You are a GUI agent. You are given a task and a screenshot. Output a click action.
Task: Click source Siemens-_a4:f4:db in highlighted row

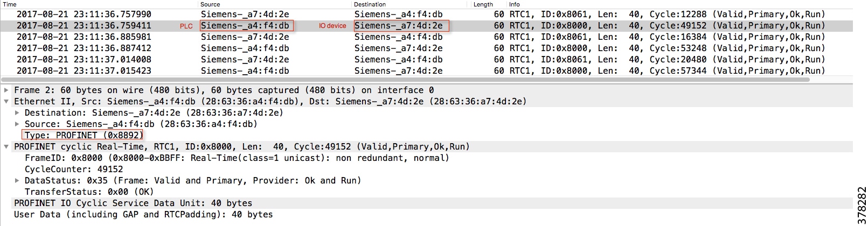click(246, 25)
